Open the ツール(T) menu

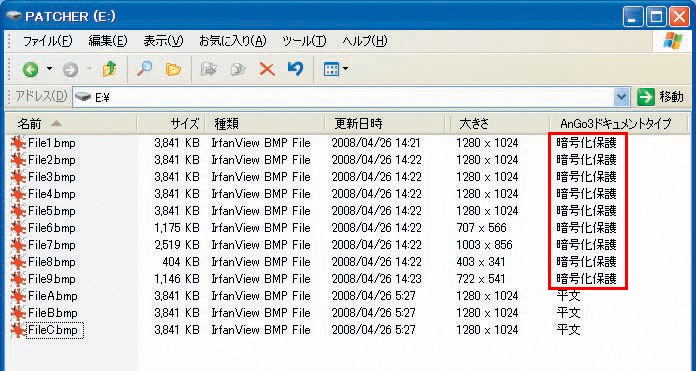click(304, 41)
